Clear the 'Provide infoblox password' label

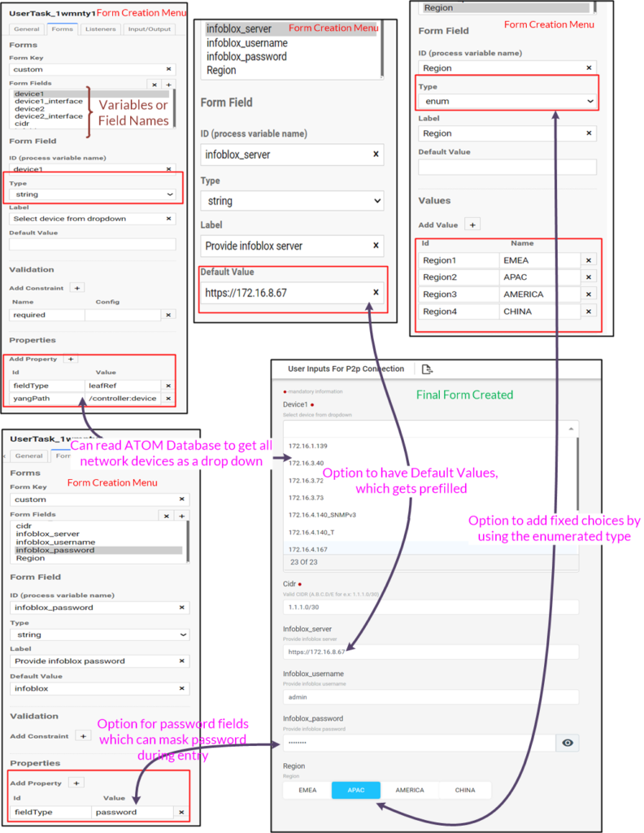(x=181, y=661)
